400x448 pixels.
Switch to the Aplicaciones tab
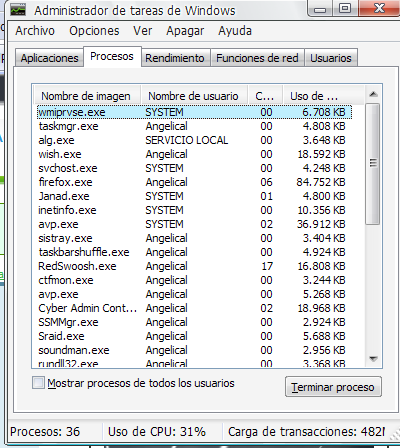click(49, 58)
